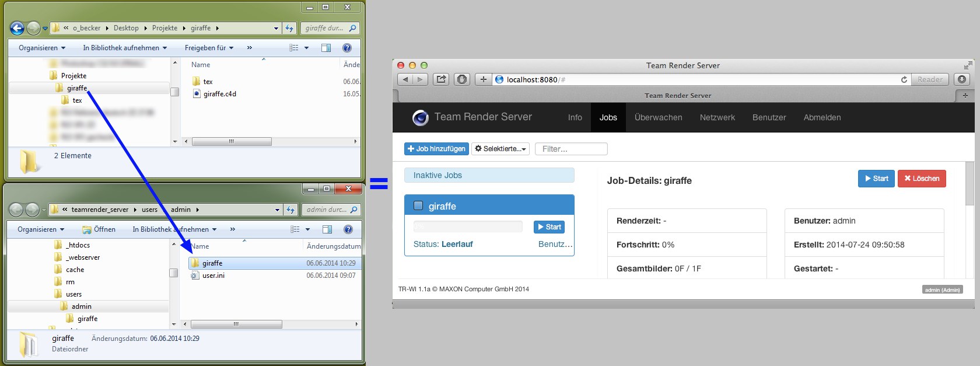Select giraffe.c4d file
This screenshot has height=366, width=980.
click(219, 94)
